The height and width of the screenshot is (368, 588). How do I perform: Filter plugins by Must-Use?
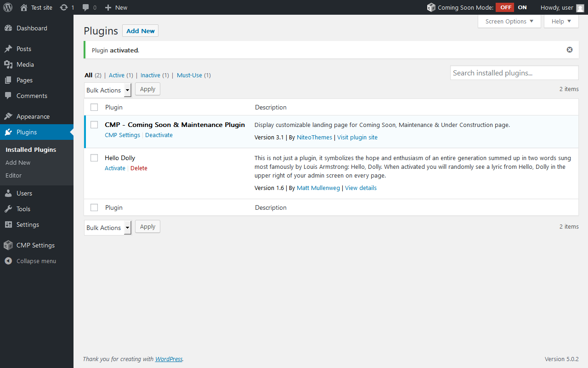coord(189,75)
